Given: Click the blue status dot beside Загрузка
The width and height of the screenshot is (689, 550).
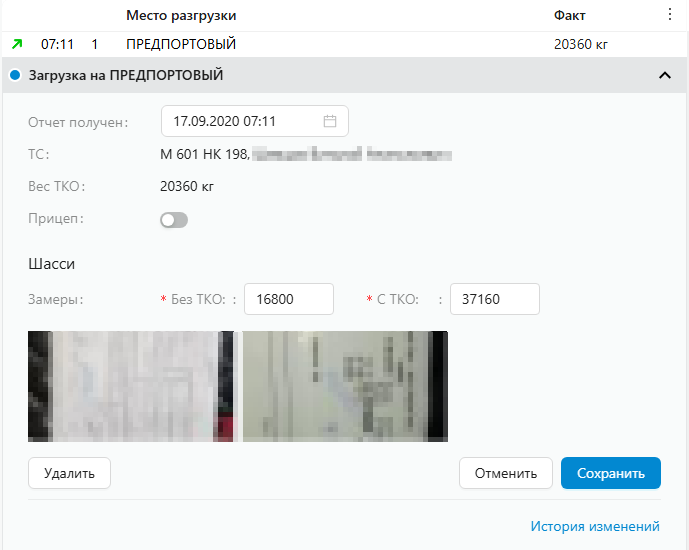Looking at the screenshot, I should point(15,75).
